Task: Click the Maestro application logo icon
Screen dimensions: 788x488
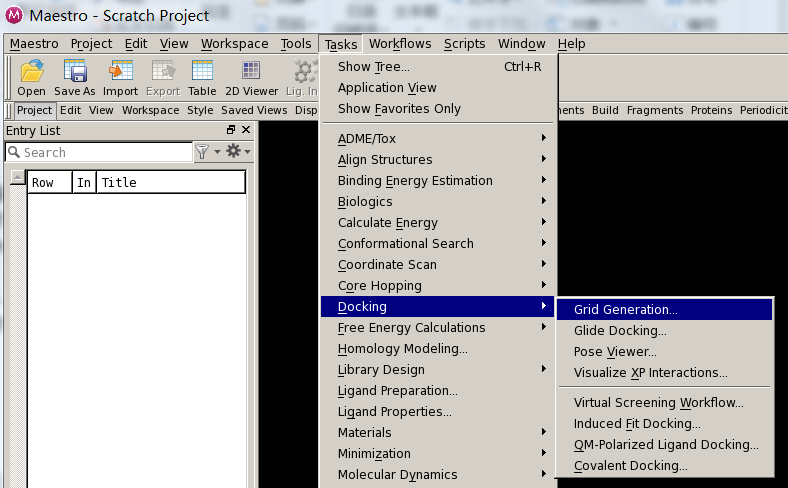Action: pos(14,15)
